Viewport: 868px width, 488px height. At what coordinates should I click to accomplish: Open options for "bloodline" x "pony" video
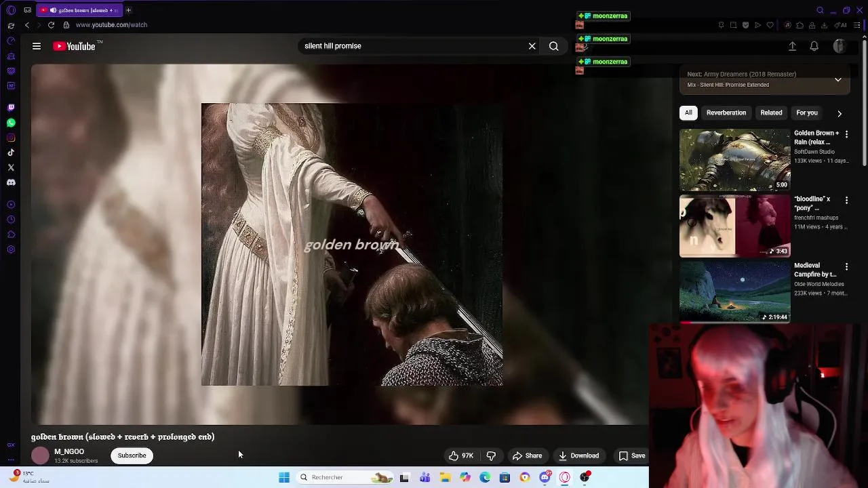pyautogui.click(x=846, y=200)
